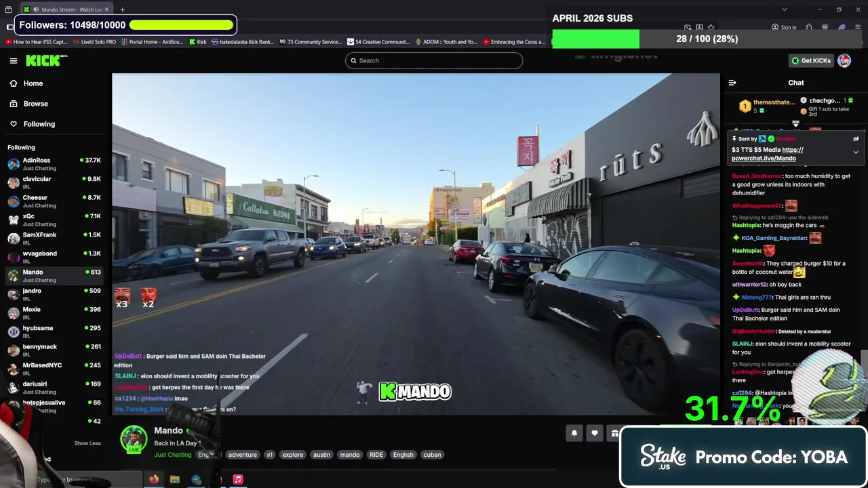868x488 pixels.
Task: Open wvagabond channel in sidebar
Action: coord(54,257)
